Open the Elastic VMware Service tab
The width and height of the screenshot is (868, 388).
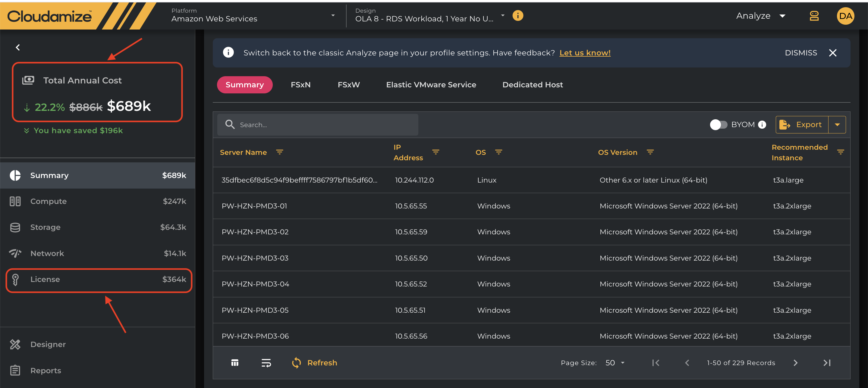coord(431,85)
